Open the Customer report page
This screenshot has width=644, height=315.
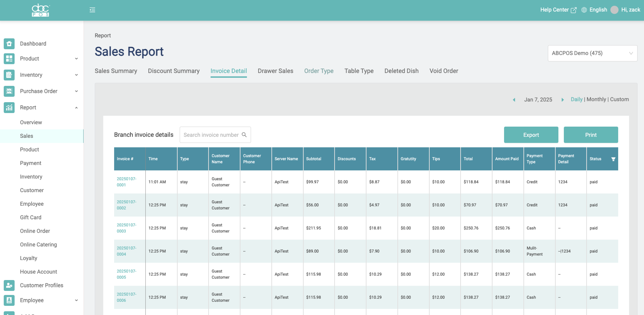(x=32, y=190)
